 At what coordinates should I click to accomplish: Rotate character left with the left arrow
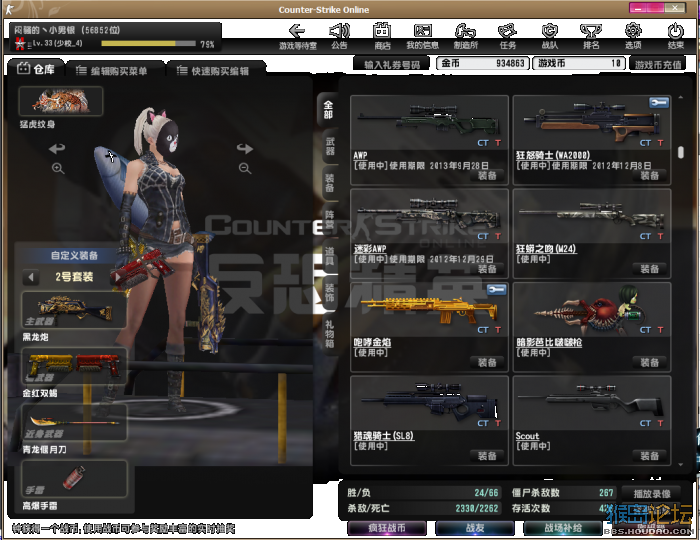click(x=57, y=148)
